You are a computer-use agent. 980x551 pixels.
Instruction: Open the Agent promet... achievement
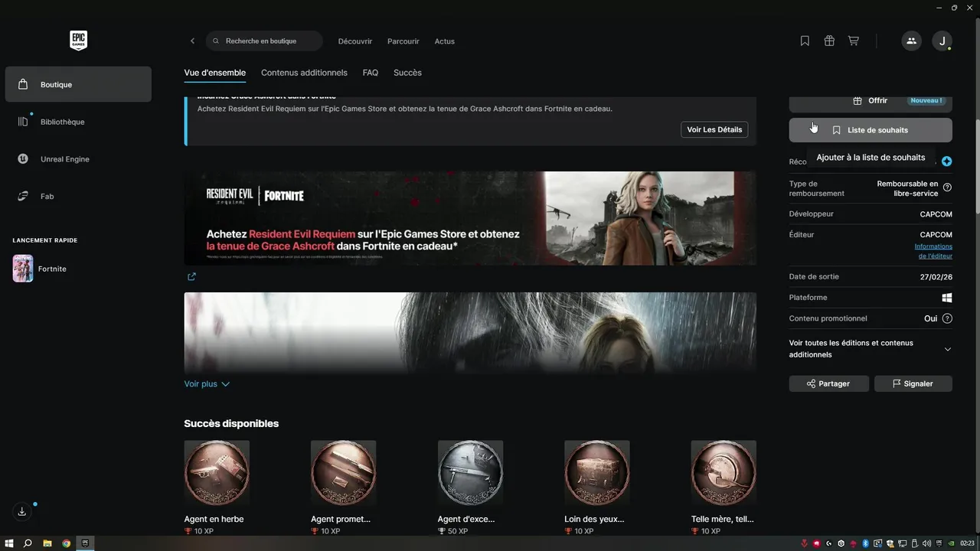click(x=343, y=487)
